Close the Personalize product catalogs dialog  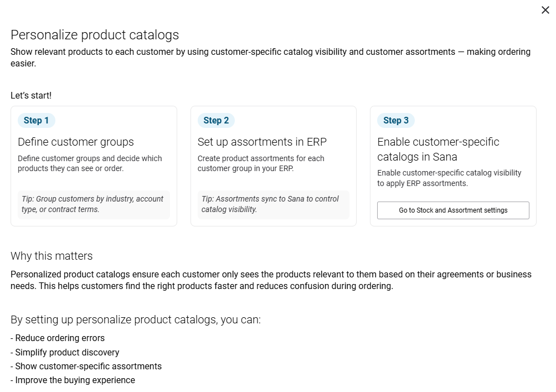[x=545, y=10]
